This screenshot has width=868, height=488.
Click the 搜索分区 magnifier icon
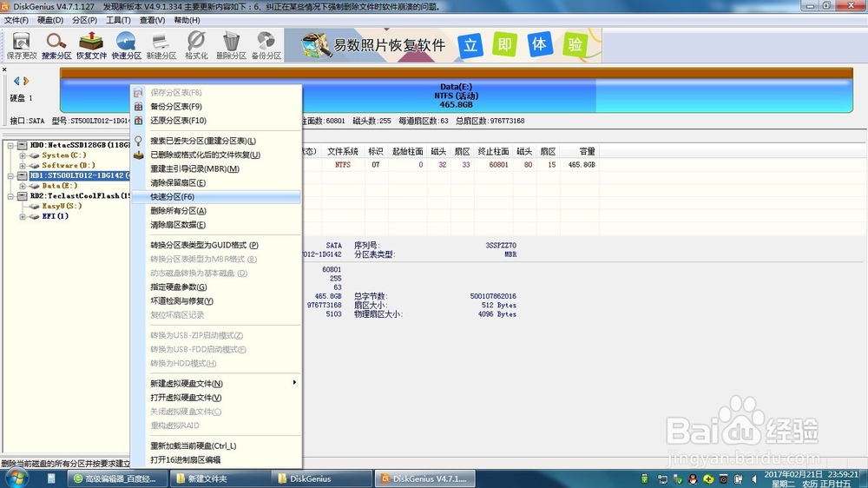[56, 45]
